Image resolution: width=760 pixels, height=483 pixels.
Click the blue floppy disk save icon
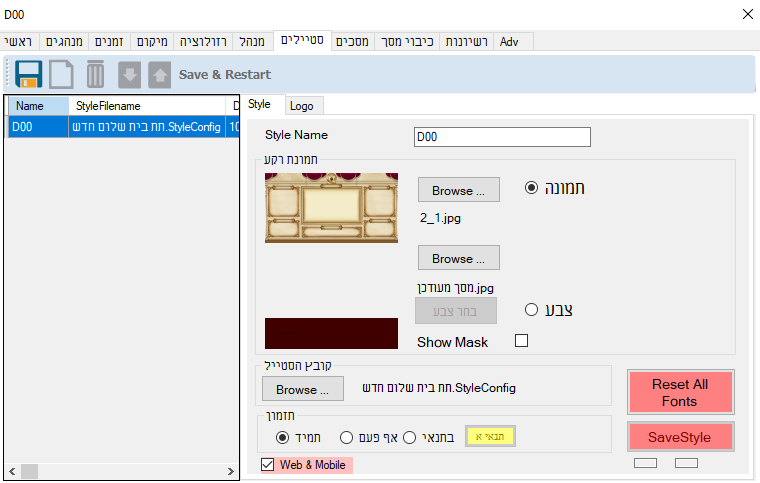(x=28, y=75)
